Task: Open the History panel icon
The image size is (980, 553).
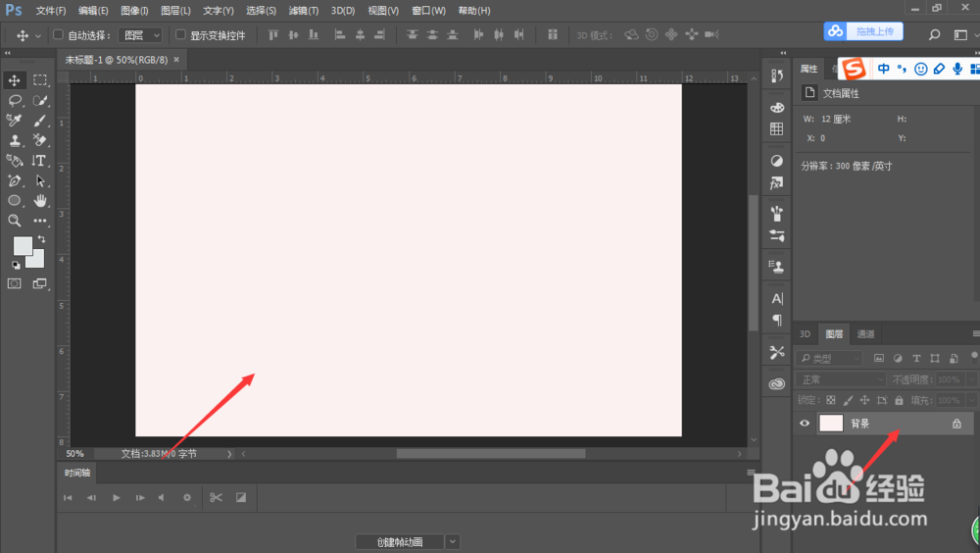Action: (x=777, y=75)
